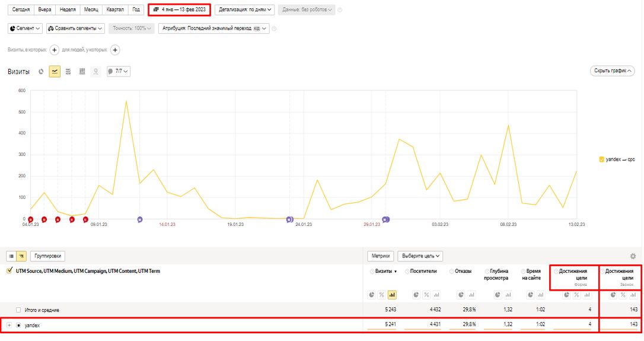Switch chart to pie view

point(41,72)
